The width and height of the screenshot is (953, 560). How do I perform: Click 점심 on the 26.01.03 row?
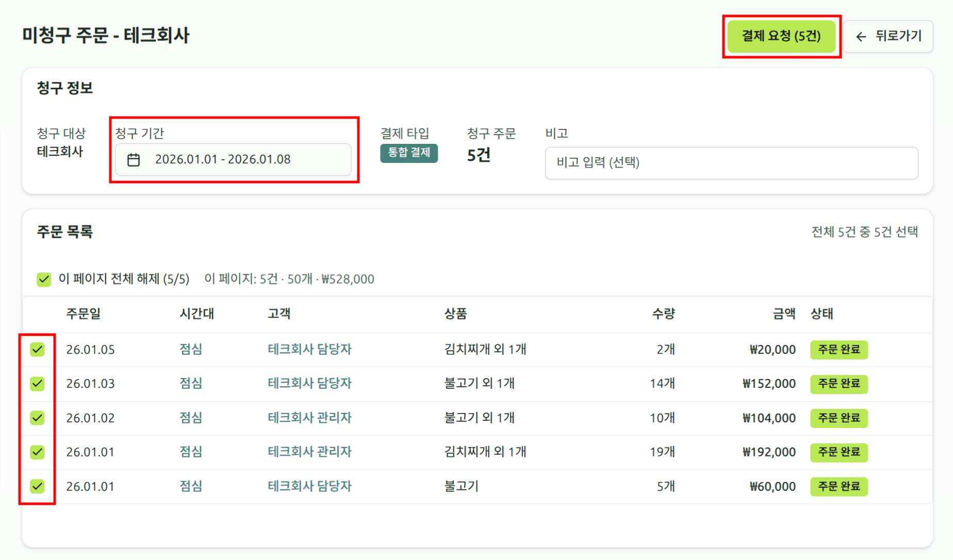click(191, 384)
